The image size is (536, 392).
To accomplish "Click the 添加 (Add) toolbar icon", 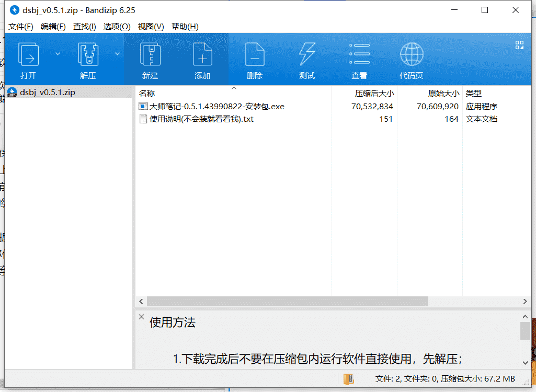I will pyautogui.click(x=202, y=54).
